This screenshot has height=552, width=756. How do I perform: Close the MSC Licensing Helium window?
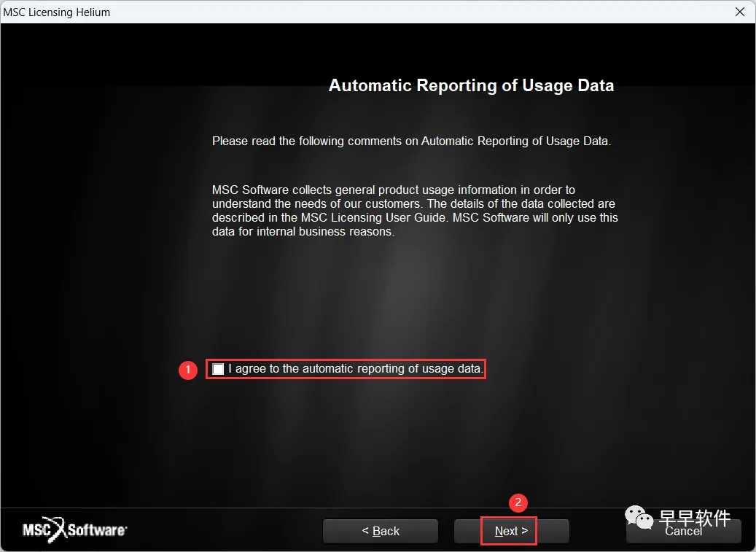740,12
